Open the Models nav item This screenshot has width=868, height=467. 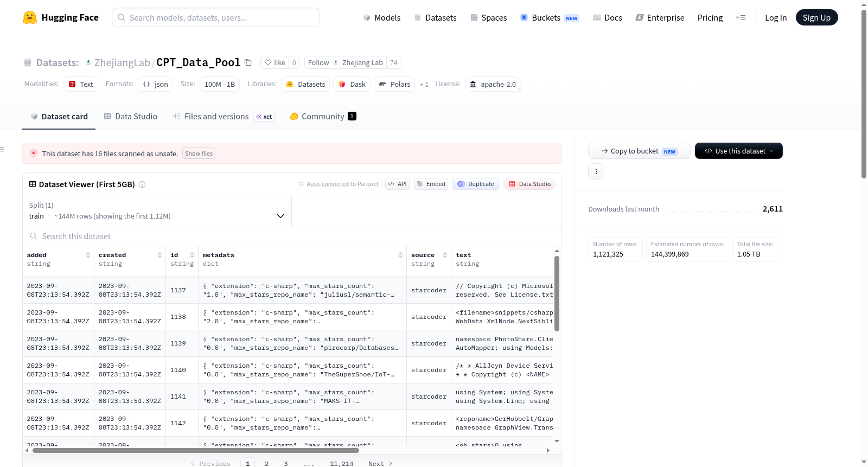click(382, 17)
